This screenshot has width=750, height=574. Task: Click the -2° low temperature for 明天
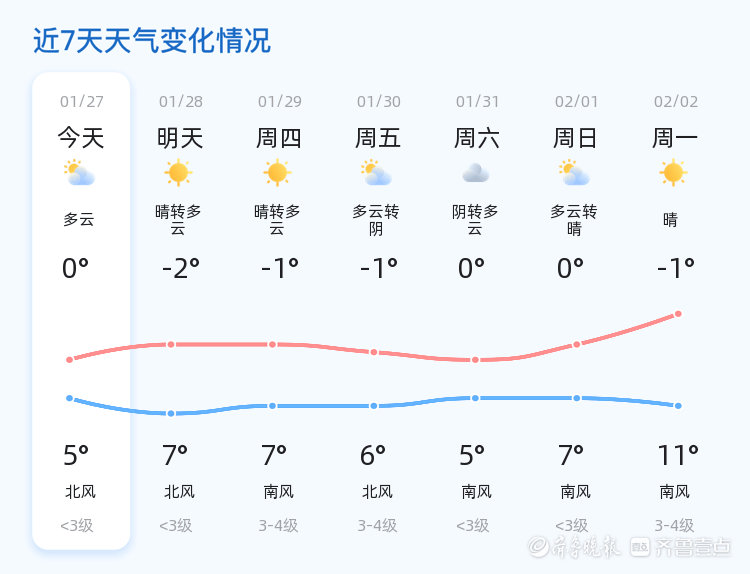click(180, 268)
